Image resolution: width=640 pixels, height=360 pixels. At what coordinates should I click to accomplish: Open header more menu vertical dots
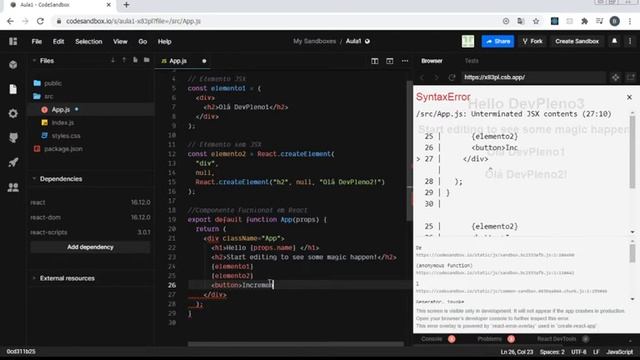(x=630, y=41)
